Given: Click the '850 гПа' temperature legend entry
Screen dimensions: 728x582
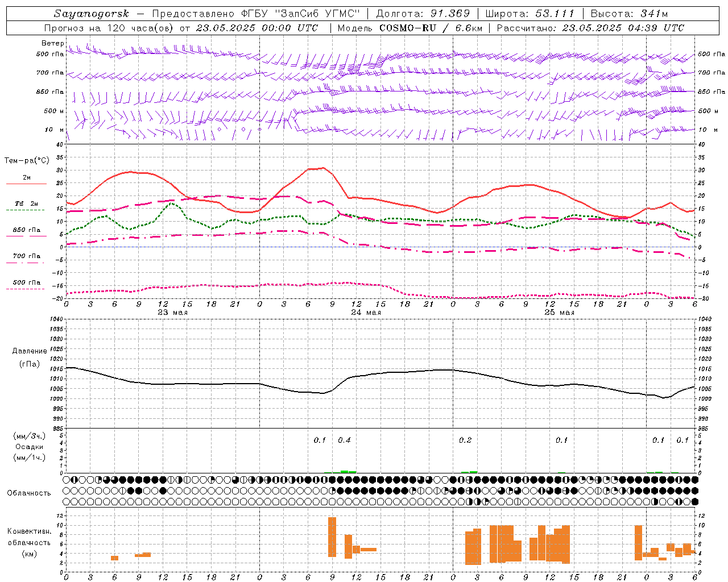Looking at the screenshot, I should coord(26,230).
